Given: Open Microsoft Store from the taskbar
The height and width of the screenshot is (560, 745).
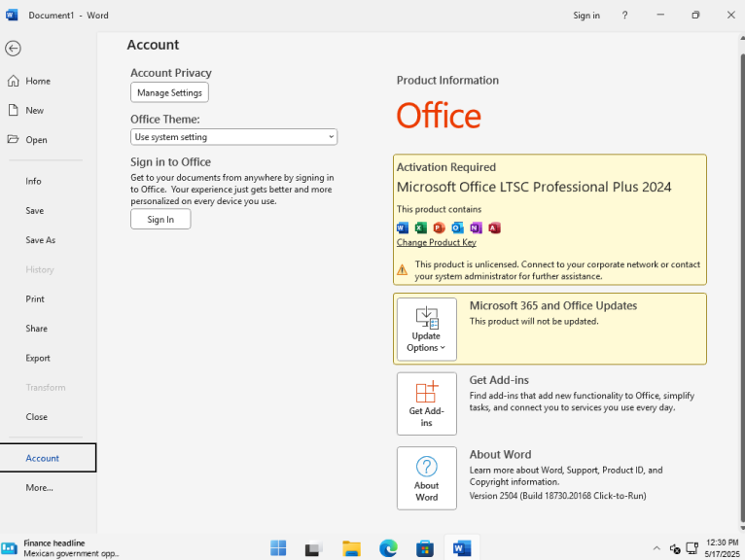Looking at the screenshot, I should point(425,548).
